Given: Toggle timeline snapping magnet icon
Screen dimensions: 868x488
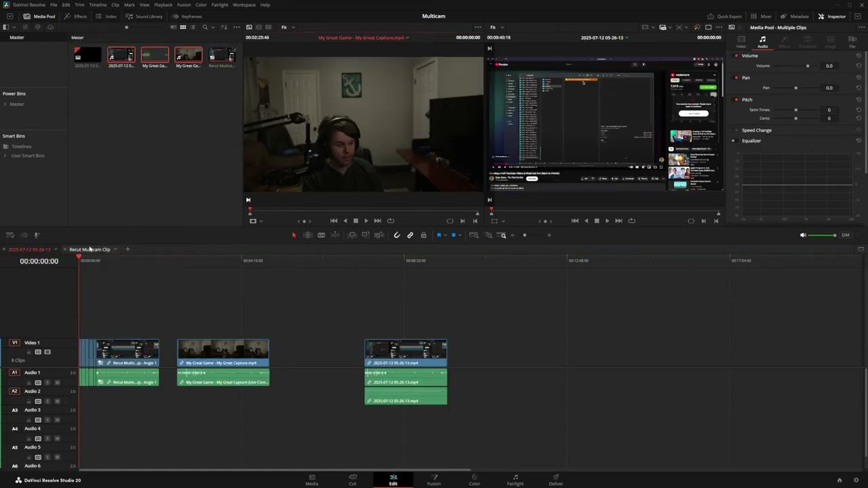Looking at the screenshot, I should point(397,235).
